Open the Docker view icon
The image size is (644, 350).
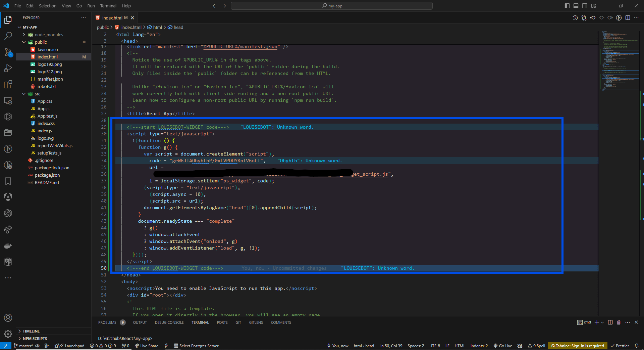tap(8, 246)
